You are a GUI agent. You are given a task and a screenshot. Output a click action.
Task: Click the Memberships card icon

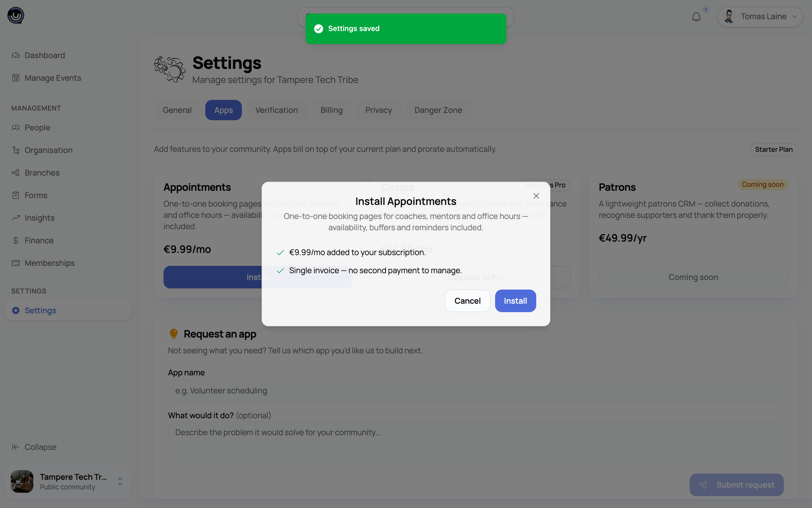click(x=16, y=263)
